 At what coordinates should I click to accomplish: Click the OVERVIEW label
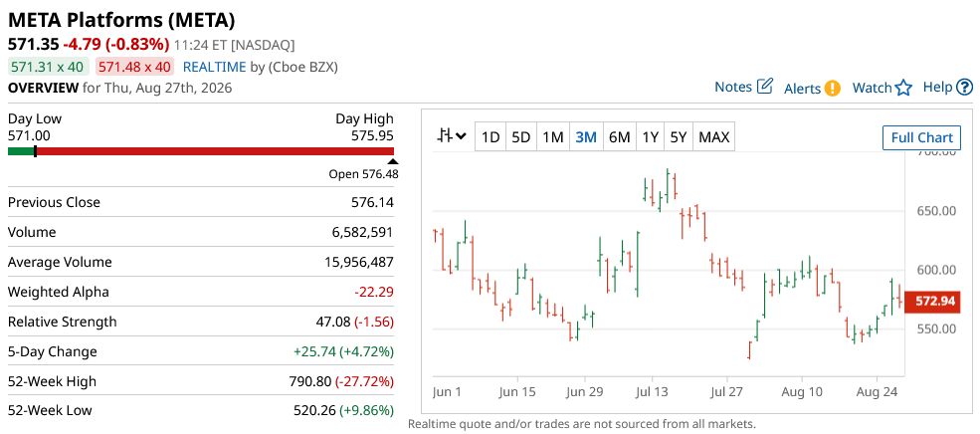(43, 88)
